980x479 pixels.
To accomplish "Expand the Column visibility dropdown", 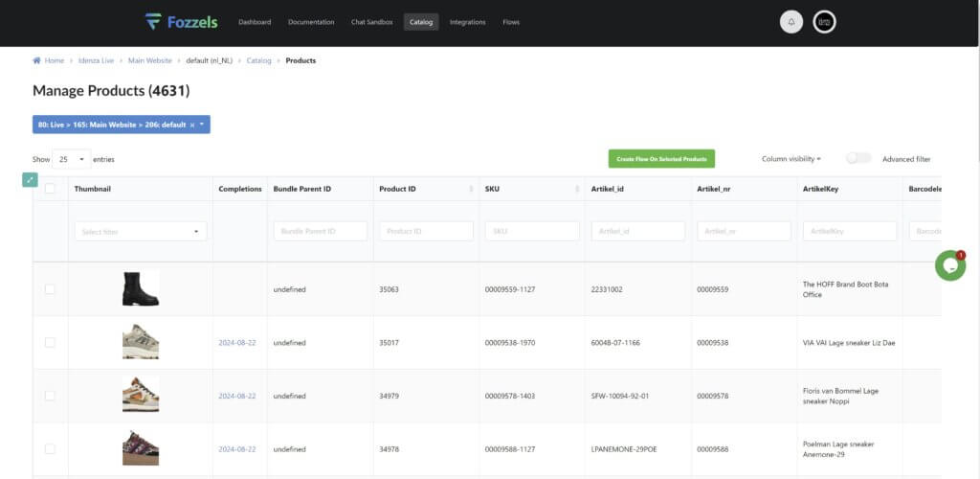I will point(791,159).
